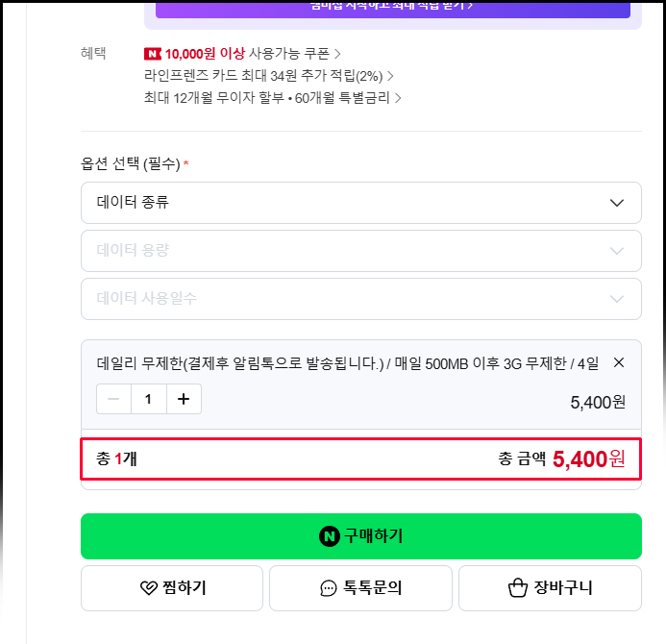Screen dimensions: 666x644
Task: Increase quantity with the plus button
Action: coord(184,399)
